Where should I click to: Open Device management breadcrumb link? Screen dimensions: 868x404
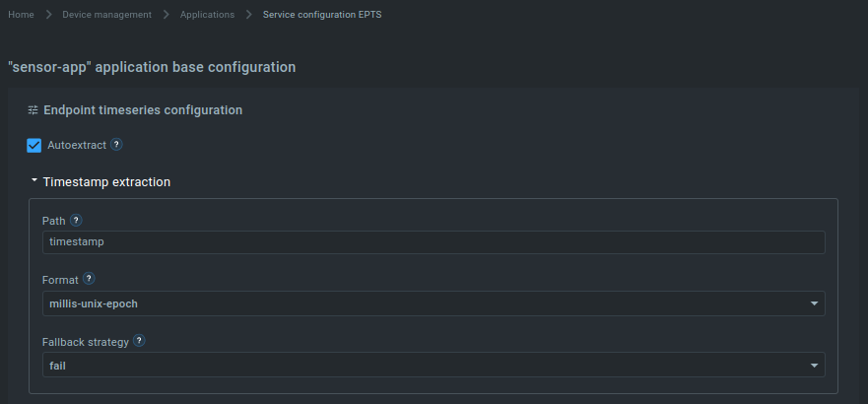[106, 15]
